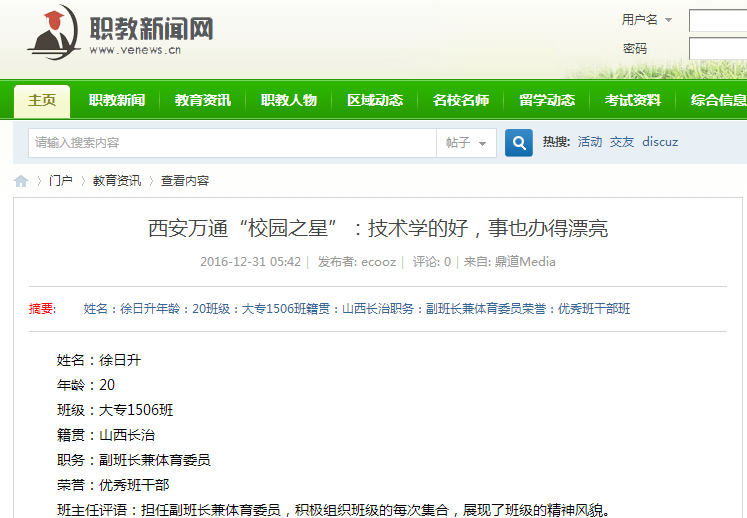The image size is (747, 518).
Task: Click the 活动 hot search link
Action: click(x=590, y=142)
